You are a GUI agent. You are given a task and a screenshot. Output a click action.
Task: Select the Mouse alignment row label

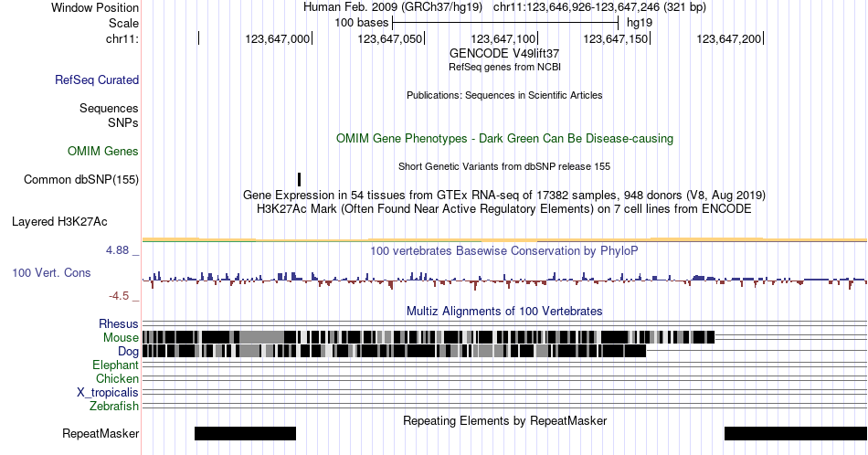[x=121, y=338]
